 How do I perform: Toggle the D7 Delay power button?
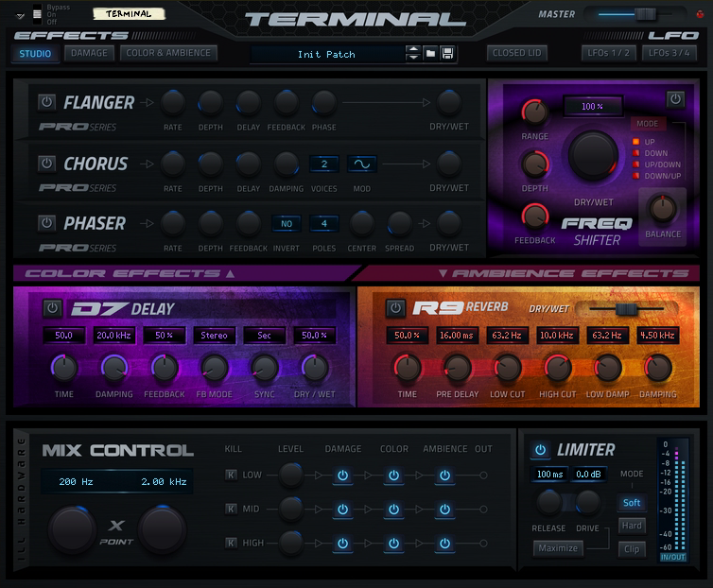[x=52, y=308]
